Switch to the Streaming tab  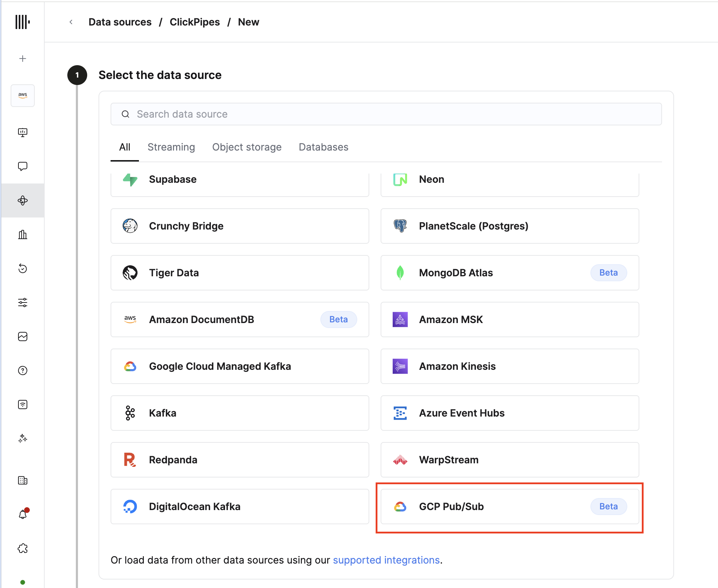tap(171, 147)
